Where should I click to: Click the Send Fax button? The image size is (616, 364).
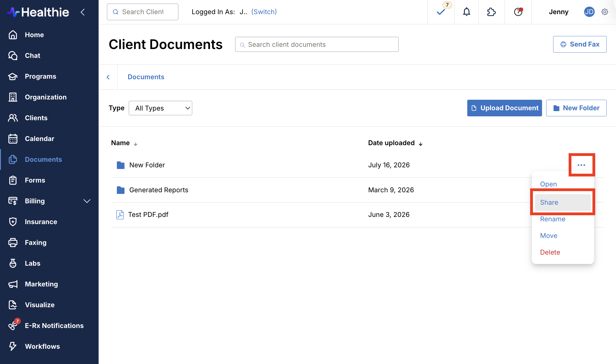click(580, 44)
